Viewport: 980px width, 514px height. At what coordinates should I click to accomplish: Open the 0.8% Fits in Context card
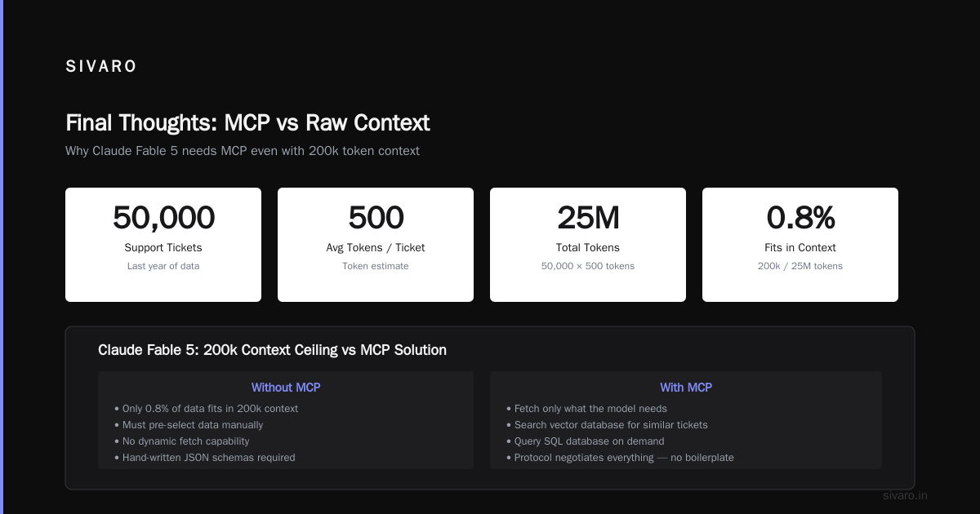click(x=800, y=245)
